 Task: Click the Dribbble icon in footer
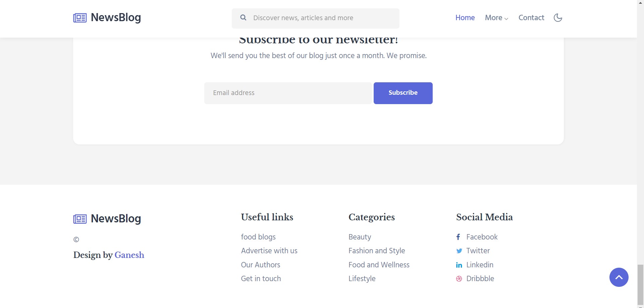[x=459, y=279]
